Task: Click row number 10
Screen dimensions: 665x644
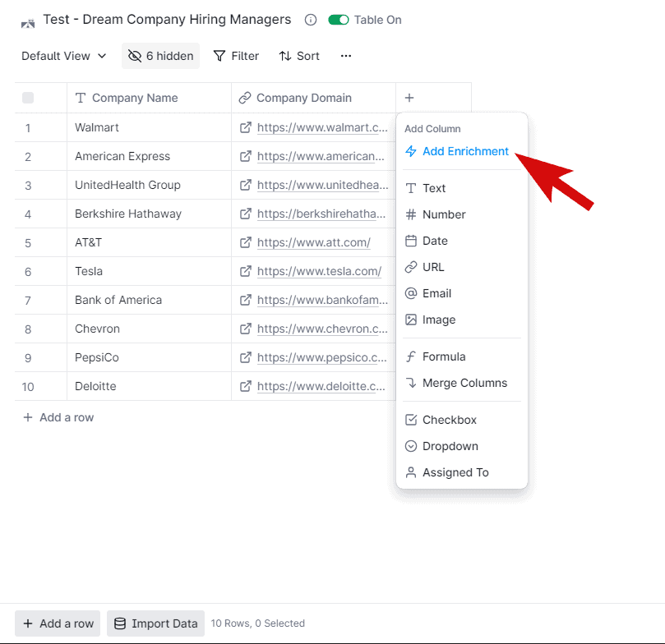Action: [28, 387]
